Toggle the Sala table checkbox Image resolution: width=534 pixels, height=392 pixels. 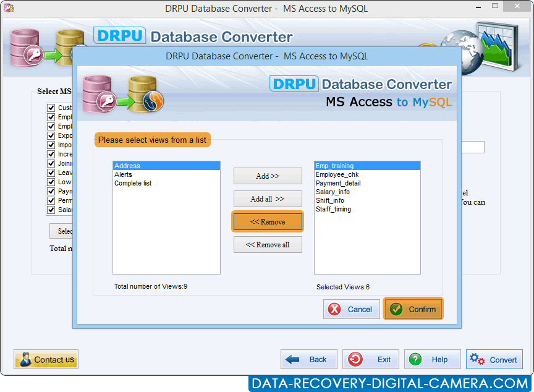[x=51, y=210]
